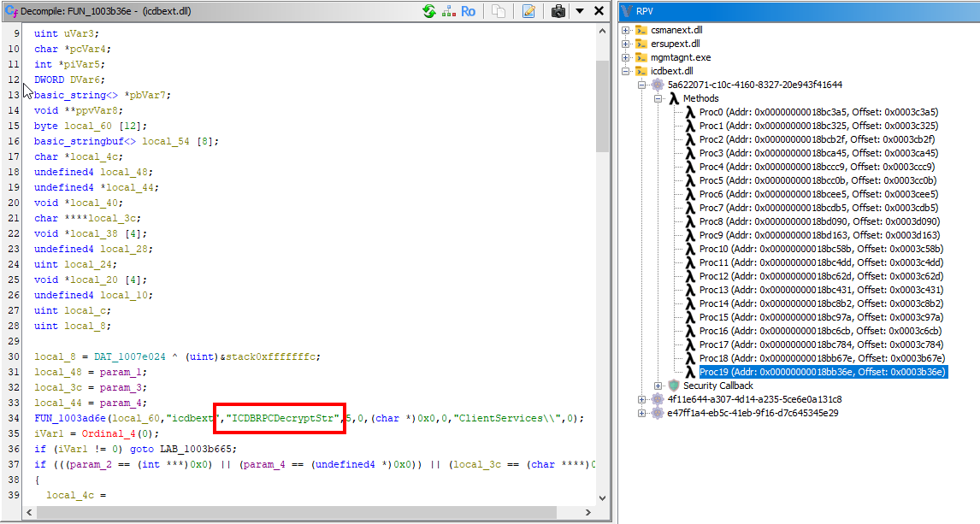Open the decompiler dropdown menu arrow
The height and width of the screenshot is (524, 980).
point(580,11)
